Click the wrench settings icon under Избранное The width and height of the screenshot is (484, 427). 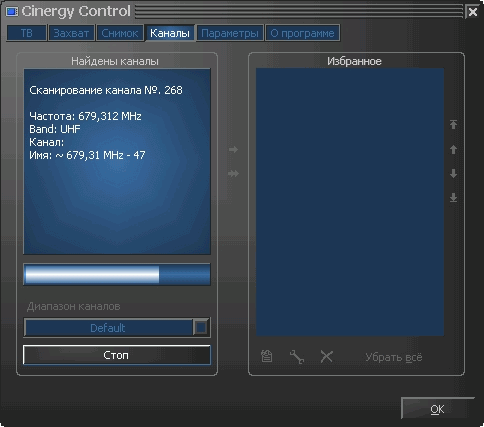coord(297,357)
